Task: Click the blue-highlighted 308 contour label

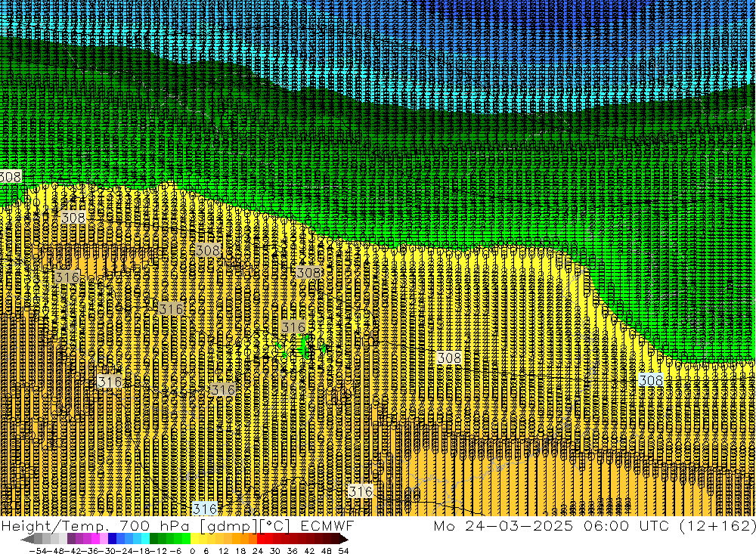Action: (651, 380)
